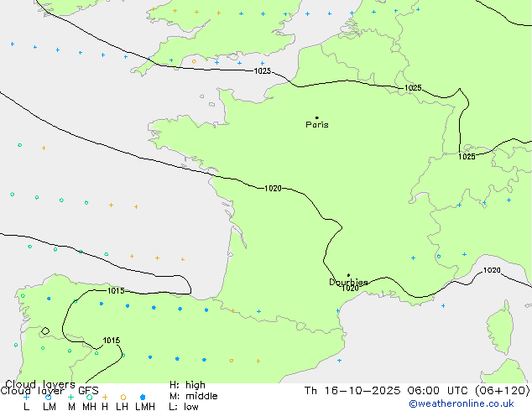Click the 'L: low' legend text
Viewport: 532px width, 411px height.
tap(184, 407)
